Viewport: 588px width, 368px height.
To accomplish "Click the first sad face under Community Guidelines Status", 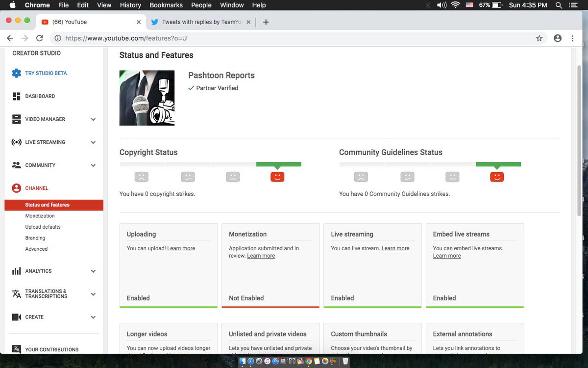I will pos(361,177).
